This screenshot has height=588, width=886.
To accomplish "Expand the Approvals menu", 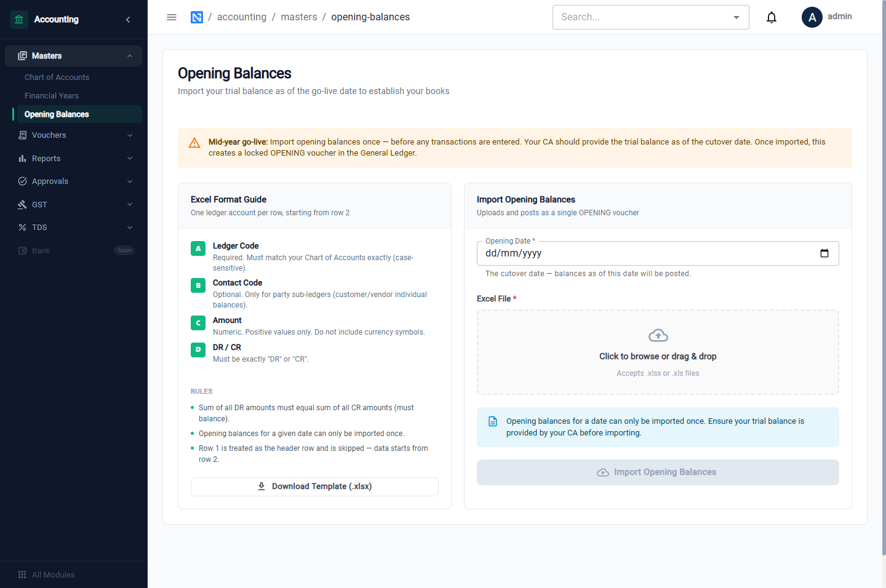I will point(130,181).
